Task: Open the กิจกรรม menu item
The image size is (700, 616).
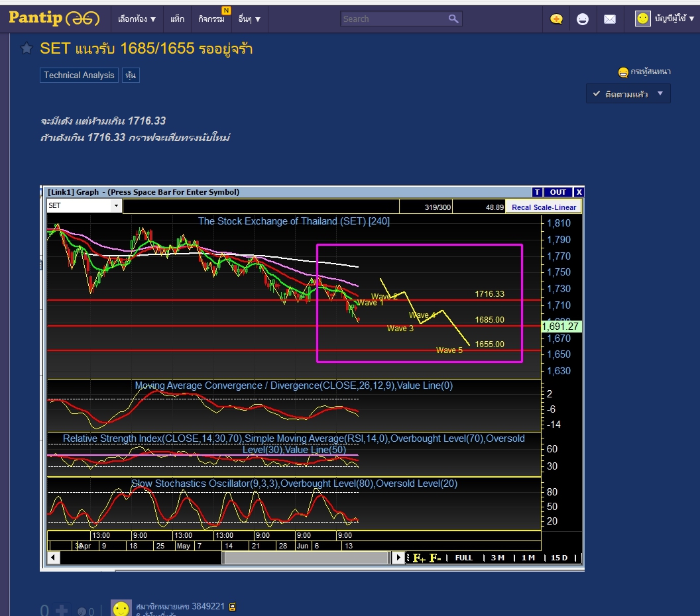Action: pos(211,19)
